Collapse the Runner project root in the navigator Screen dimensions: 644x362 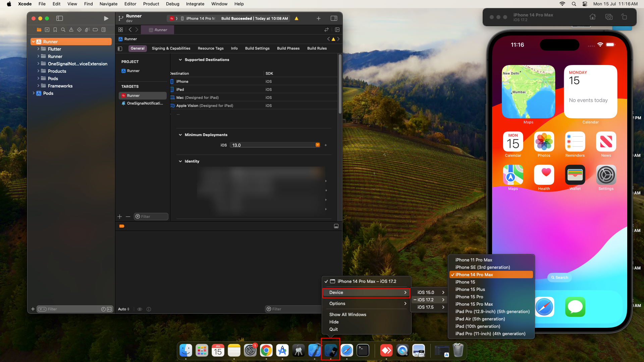tap(33, 42)
